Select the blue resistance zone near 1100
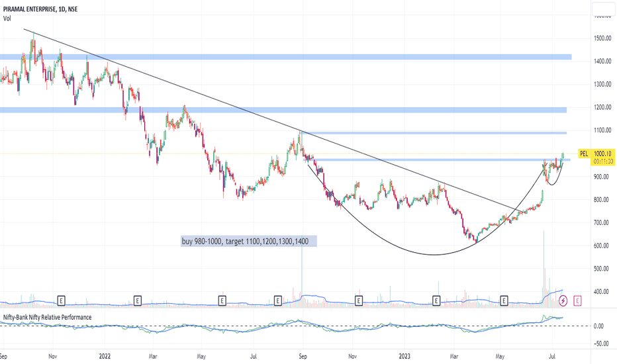Screen dimensions: 617x364 [x=434, y=133]
